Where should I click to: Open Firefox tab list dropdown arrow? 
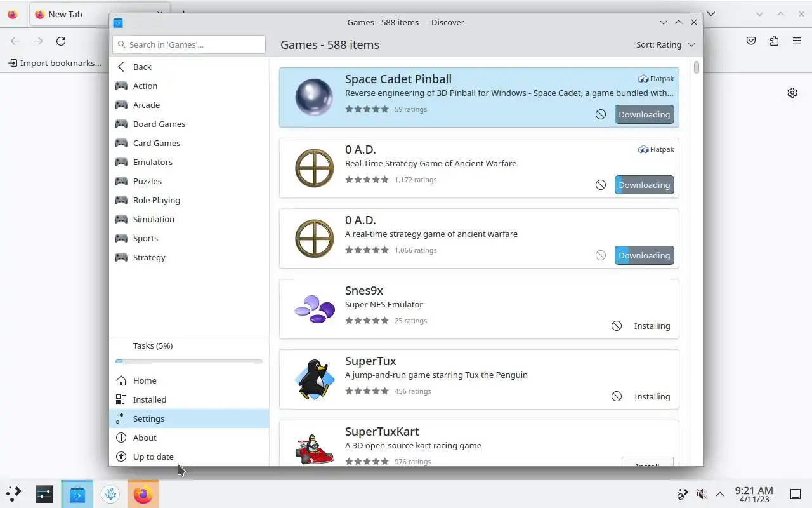tap(711, 13)
